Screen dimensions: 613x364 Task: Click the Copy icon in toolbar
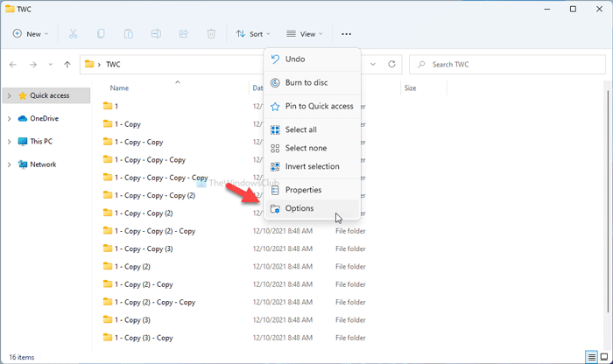(101, 34)
